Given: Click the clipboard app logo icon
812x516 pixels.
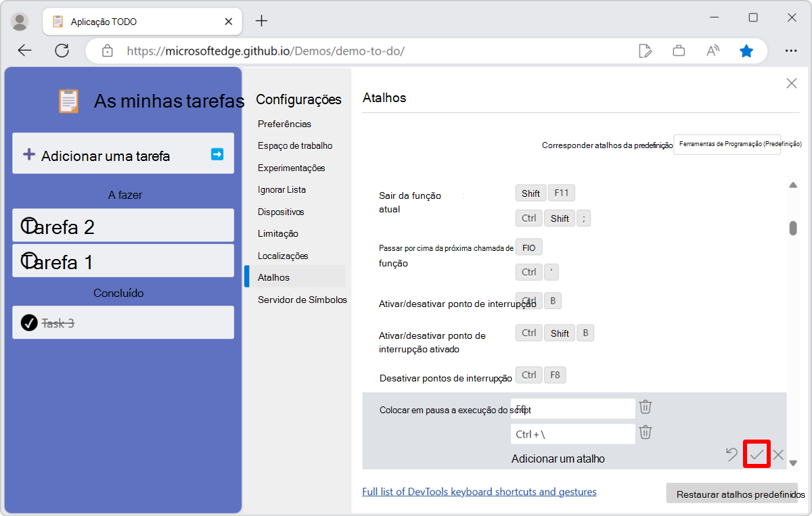Looking at the screenshot, I should point(69,101).
